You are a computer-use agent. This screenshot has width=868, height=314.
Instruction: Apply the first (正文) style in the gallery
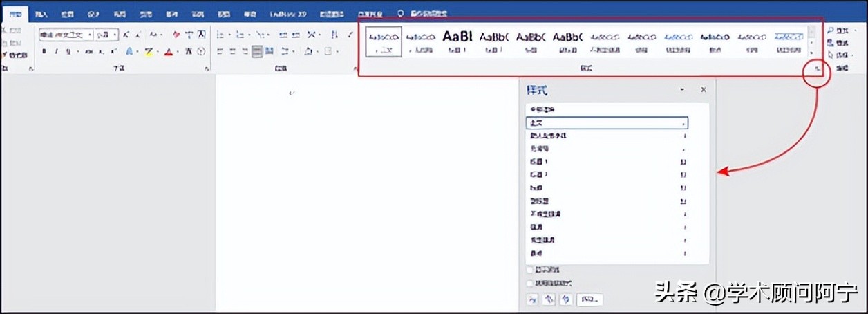coord(383,41)
